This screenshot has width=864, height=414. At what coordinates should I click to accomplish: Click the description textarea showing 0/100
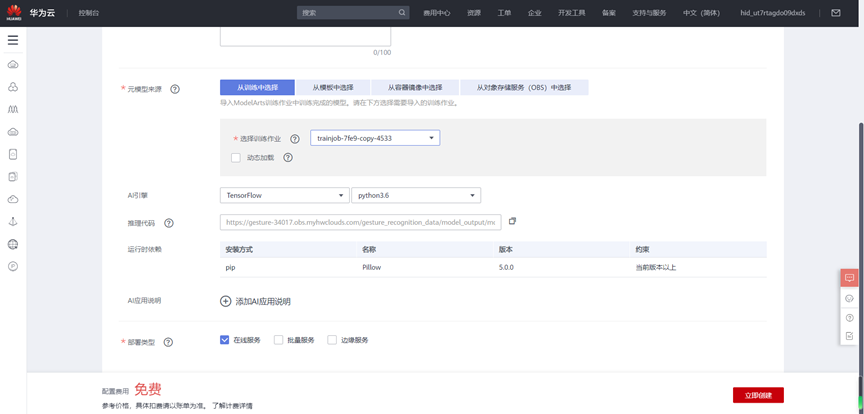click(x=305, y=37)
